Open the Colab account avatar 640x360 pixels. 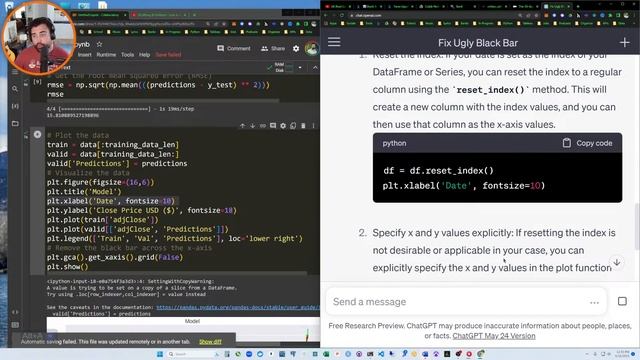(311, 48)
